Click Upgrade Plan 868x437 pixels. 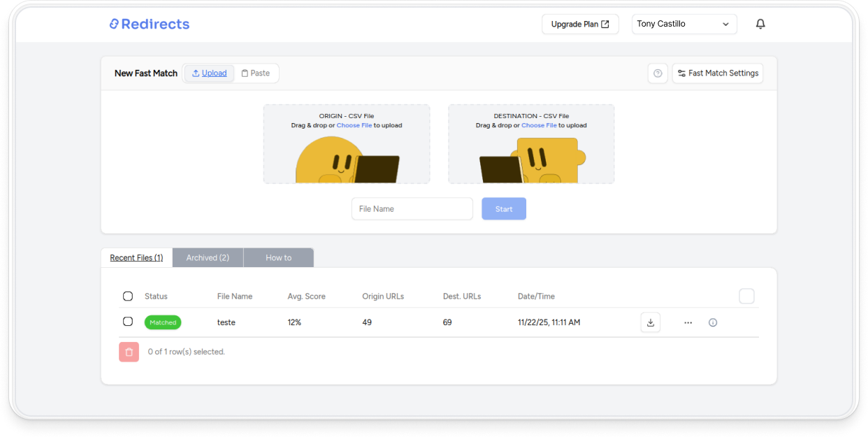pyautogui.click(x=580, y=23)
